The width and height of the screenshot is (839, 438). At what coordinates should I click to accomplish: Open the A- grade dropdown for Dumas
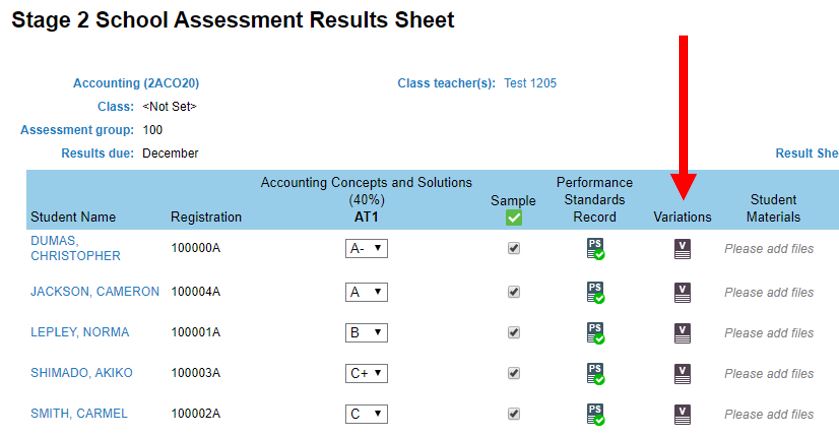pyautogui.click(x=366, y=249)
